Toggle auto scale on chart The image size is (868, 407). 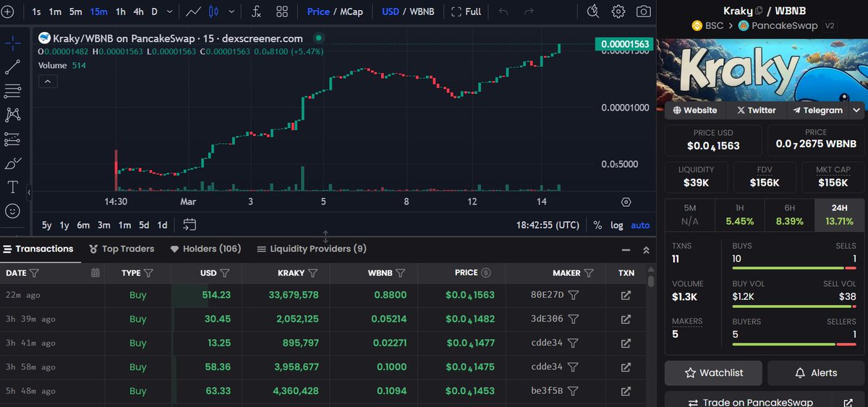click(x=640, y=225)
